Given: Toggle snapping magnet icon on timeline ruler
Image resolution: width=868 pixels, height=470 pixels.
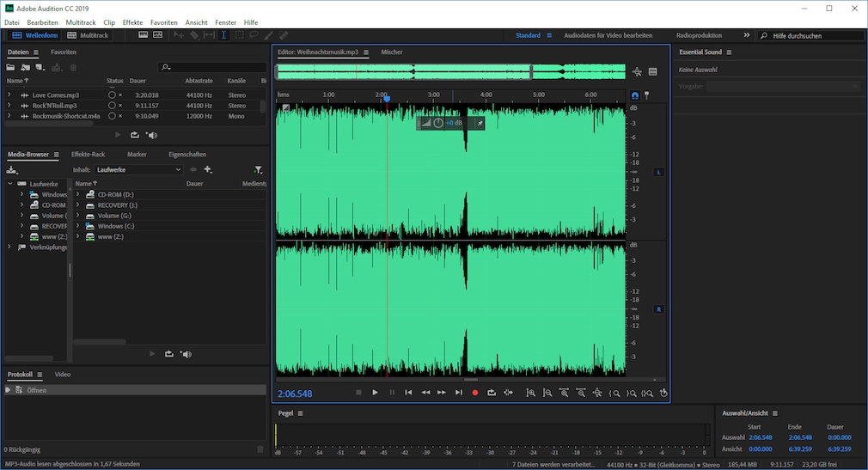Looking at the screenshot, I should 635,95.
